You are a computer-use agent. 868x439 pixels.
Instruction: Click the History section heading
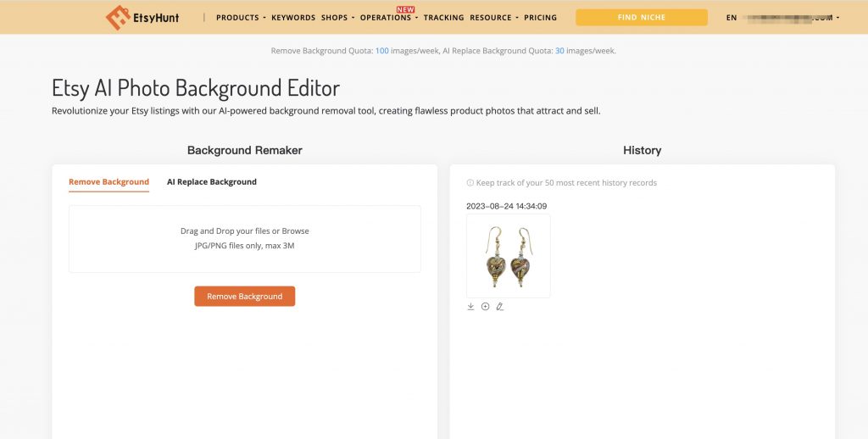click(x=643, y=151)
